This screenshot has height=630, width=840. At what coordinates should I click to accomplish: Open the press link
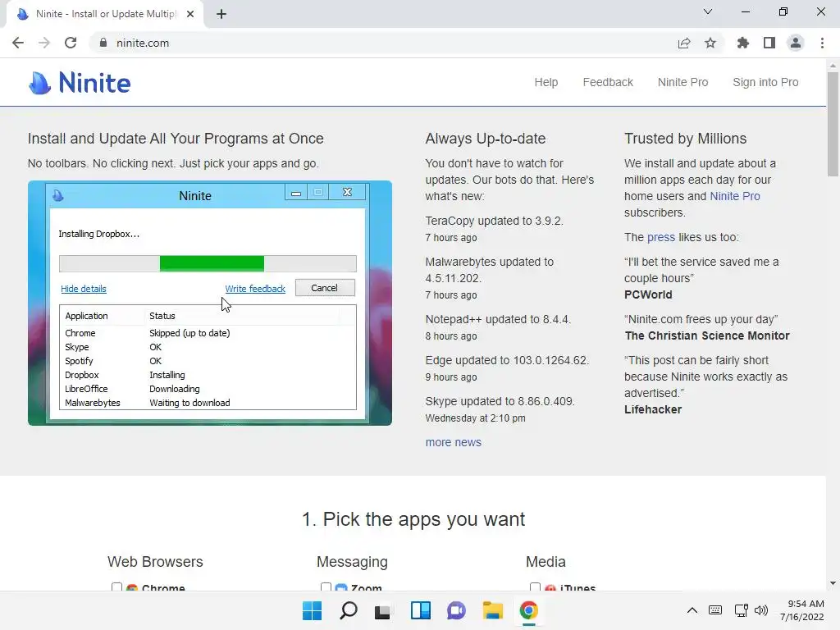click(661, 237)
